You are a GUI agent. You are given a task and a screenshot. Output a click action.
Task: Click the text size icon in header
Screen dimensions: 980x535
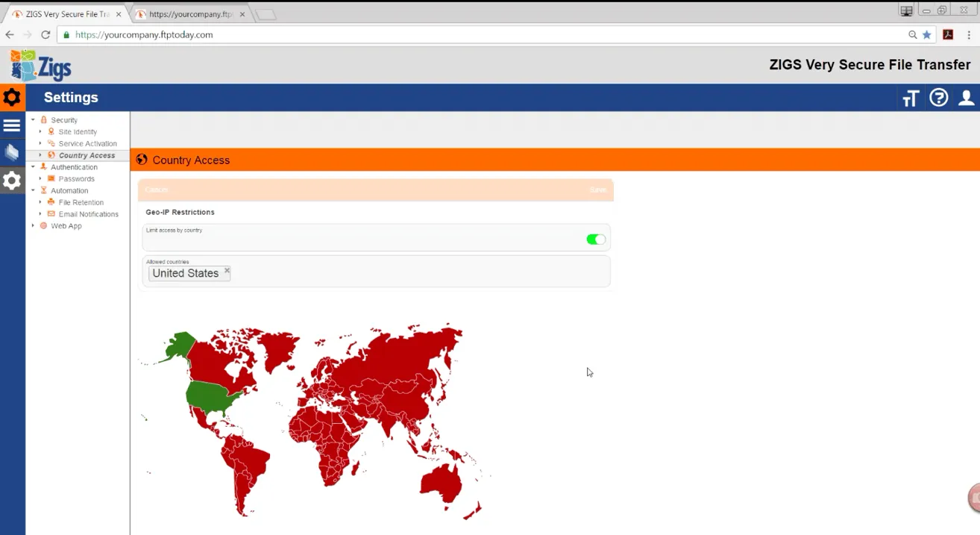coord(910,98)
